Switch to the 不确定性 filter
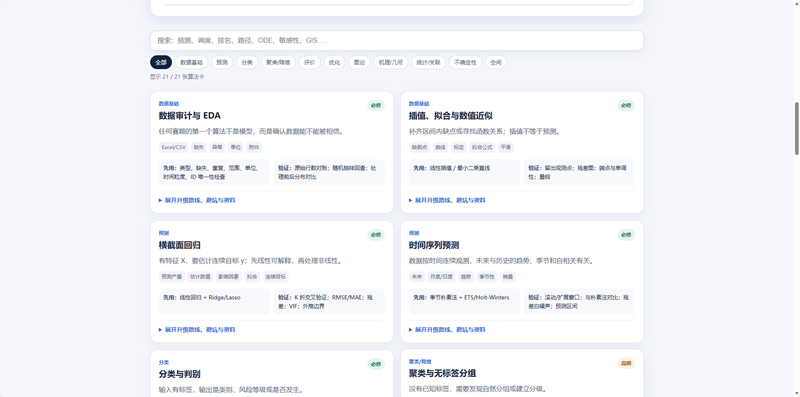The height and width of the screenshot is (397, 800). click(465, 62)
